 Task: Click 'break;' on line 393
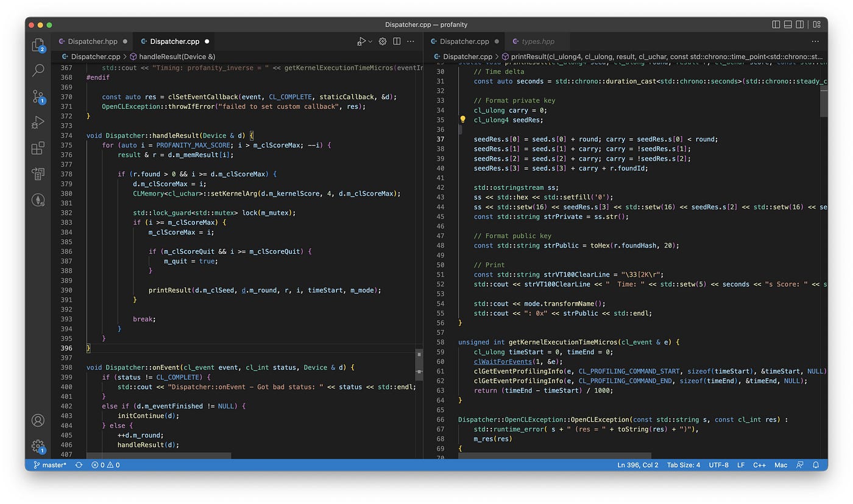[x=144, y=319]
